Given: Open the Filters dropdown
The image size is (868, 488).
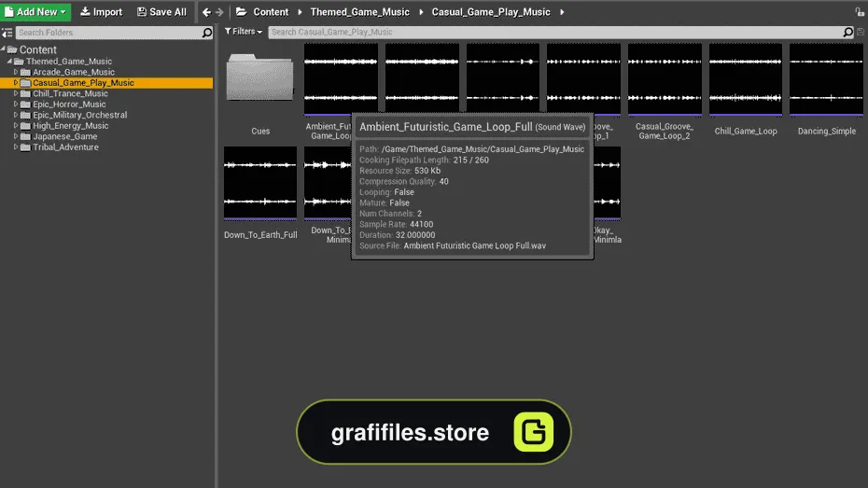Looking at the screenshot, I should 243,32.
